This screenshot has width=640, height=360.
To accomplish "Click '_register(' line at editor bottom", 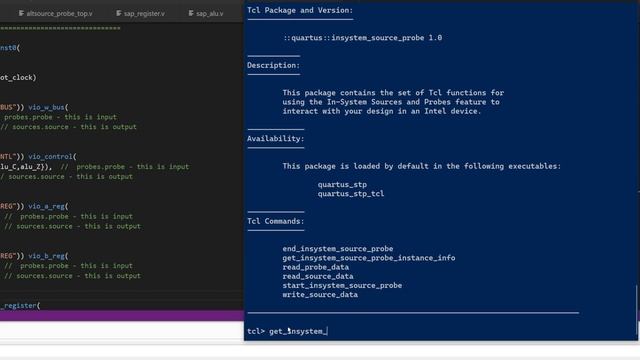I will (20, 305).
